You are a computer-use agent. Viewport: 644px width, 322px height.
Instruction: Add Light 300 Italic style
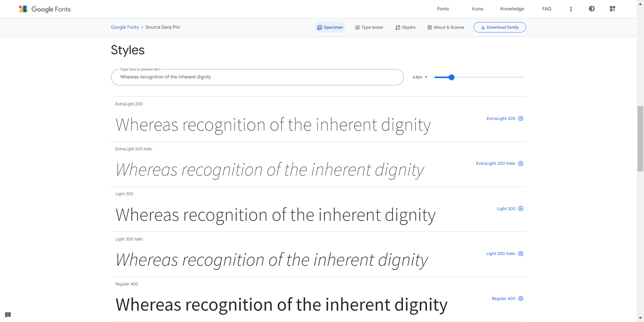(x=521, y=254)
